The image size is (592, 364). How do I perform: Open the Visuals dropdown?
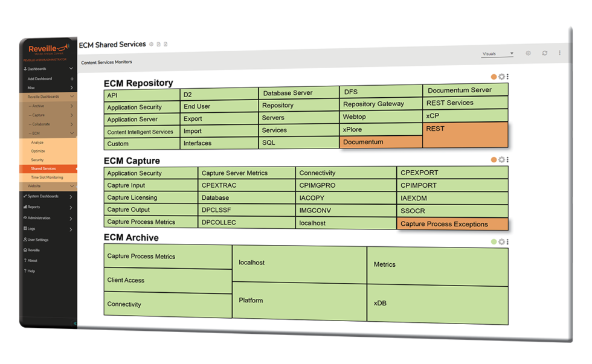tap(496, 53)
